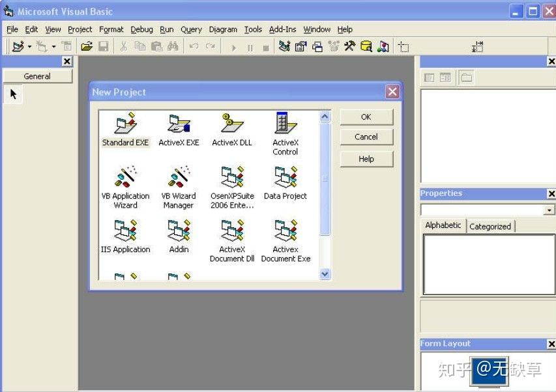This screenshot has height=392, width=556.
Task: Toggle Folders in the Project Explorer panel
Action: 466,77
